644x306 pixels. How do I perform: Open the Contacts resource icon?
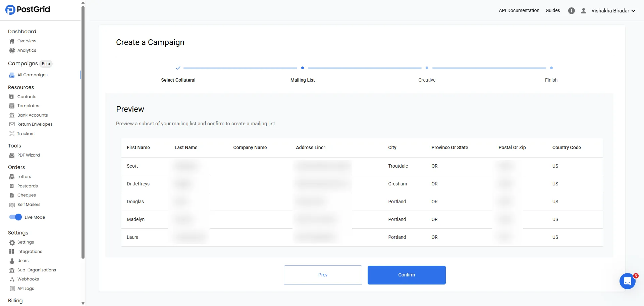pyautogui.click(x=12, y=96)
